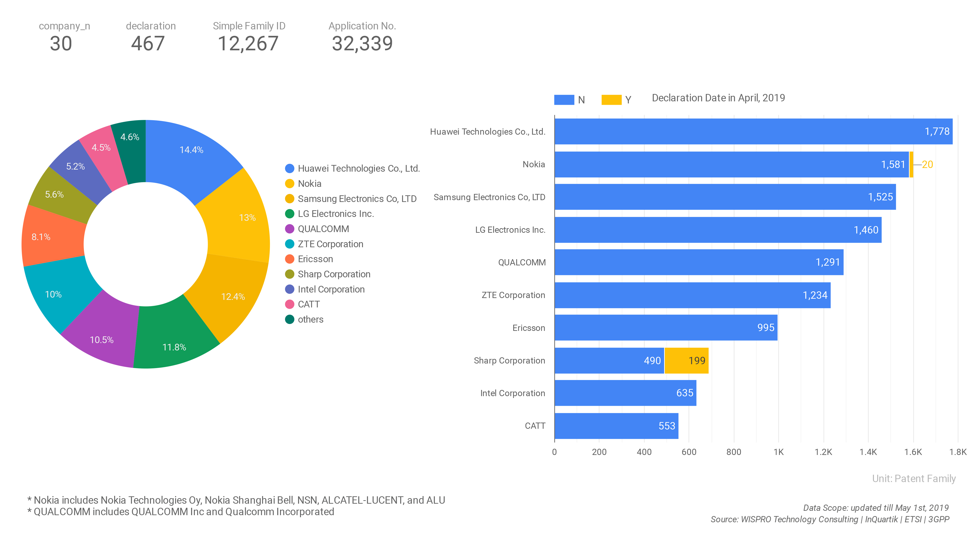This screenshot has width=980, height=551.
Task: Click the Ericsson bar labeled 995
Action: (x=666, y=328)
